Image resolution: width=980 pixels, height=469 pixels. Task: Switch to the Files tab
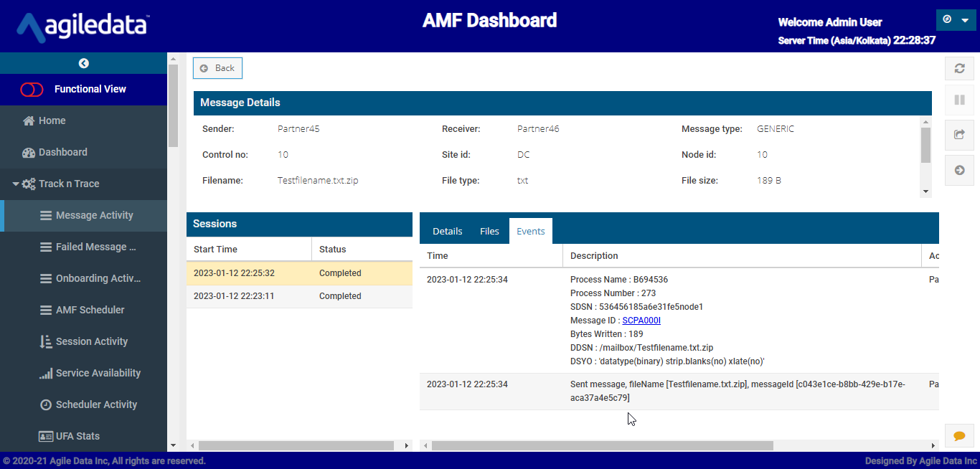[489, 231]
